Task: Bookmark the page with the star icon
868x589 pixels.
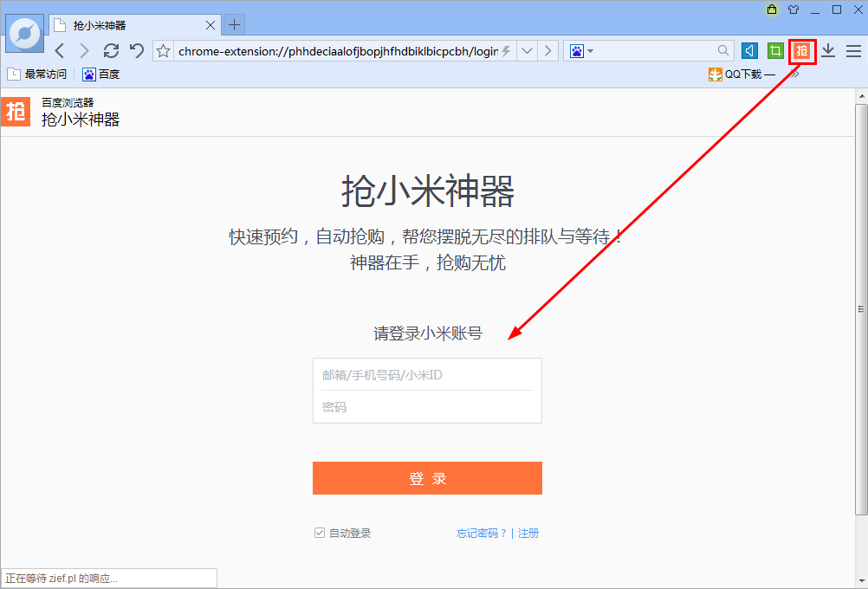Action: tap(162, 50)
